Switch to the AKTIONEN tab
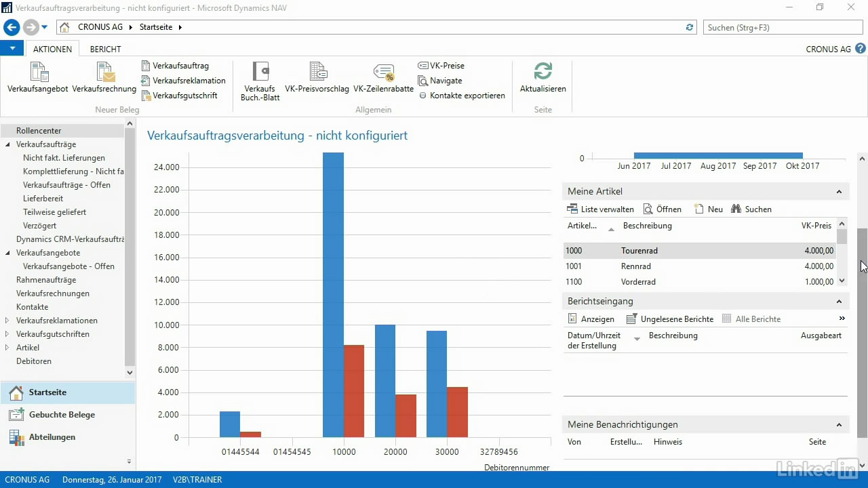The width and height of the screenshot is (868, 488). [52, 49]
